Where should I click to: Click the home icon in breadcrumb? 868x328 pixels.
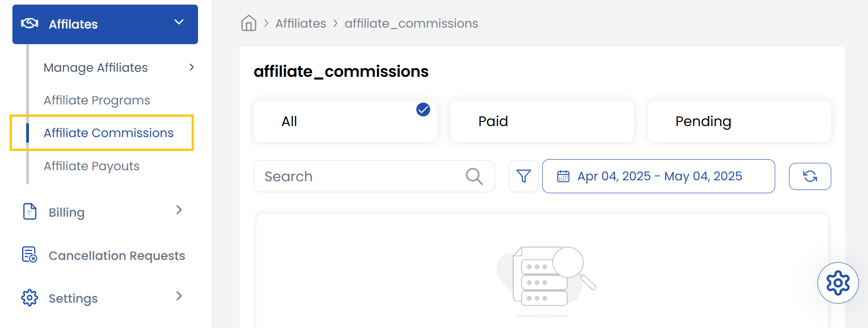[248, 23]
